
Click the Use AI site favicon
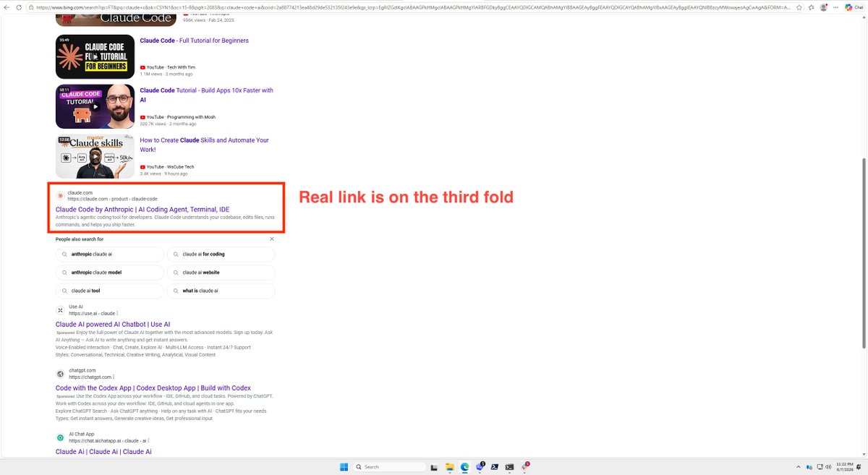61,309
